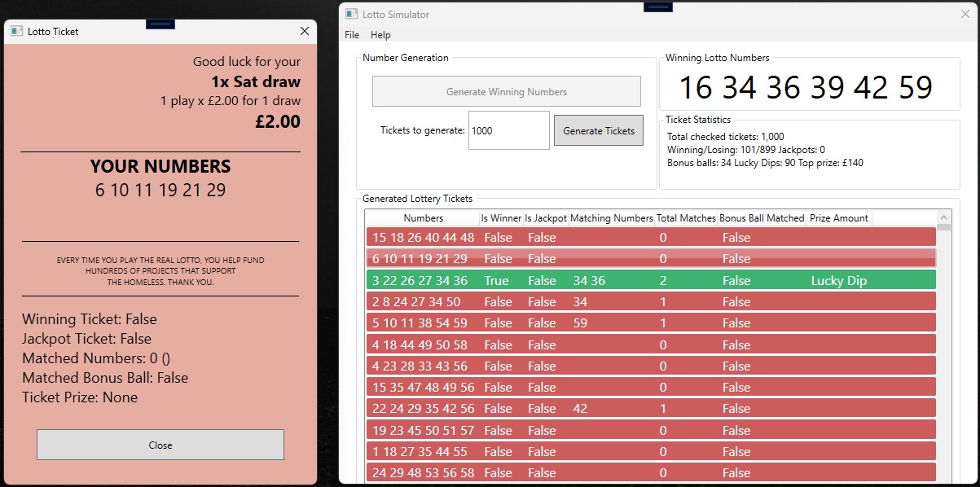Click the Lotto Simulator window title icon
This screenshot has width=980, height=487.
(351, 15)
